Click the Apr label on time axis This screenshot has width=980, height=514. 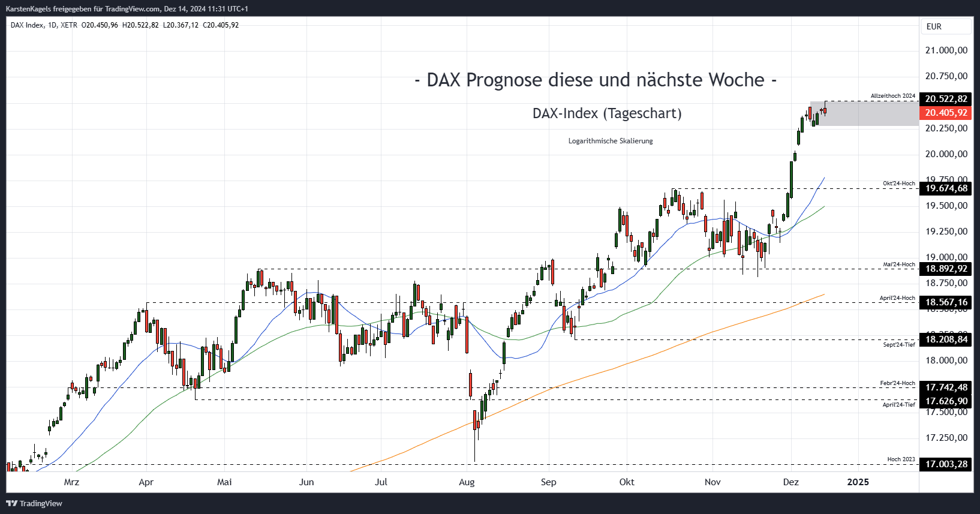pyautogui.click(x=146, y=482)
